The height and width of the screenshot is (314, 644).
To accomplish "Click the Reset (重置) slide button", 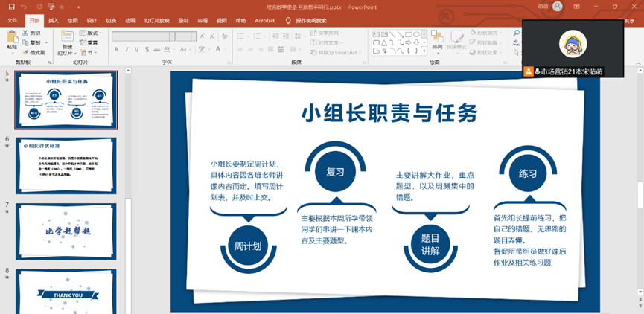I will tap(89, 42).
